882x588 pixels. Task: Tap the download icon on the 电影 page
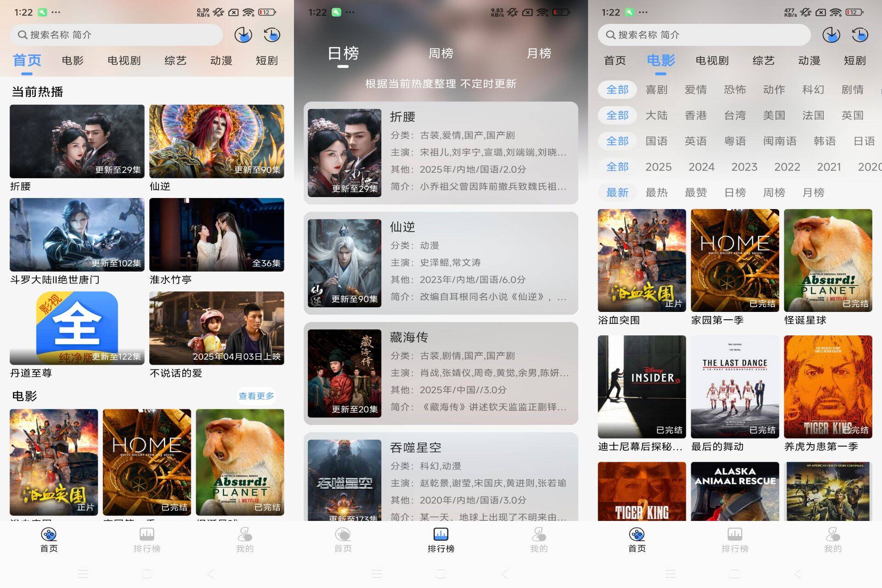pyautogui.click(x=831, y=34)
